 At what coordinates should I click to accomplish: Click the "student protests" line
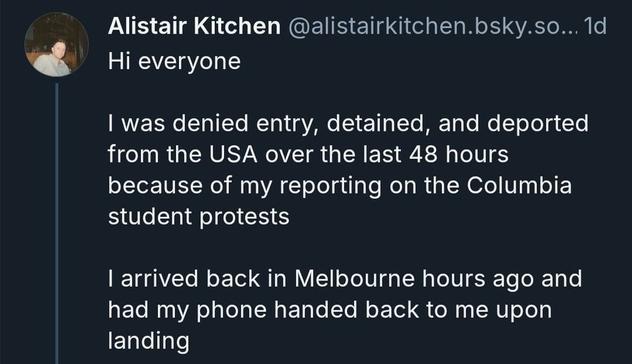[x=199, y=217]
